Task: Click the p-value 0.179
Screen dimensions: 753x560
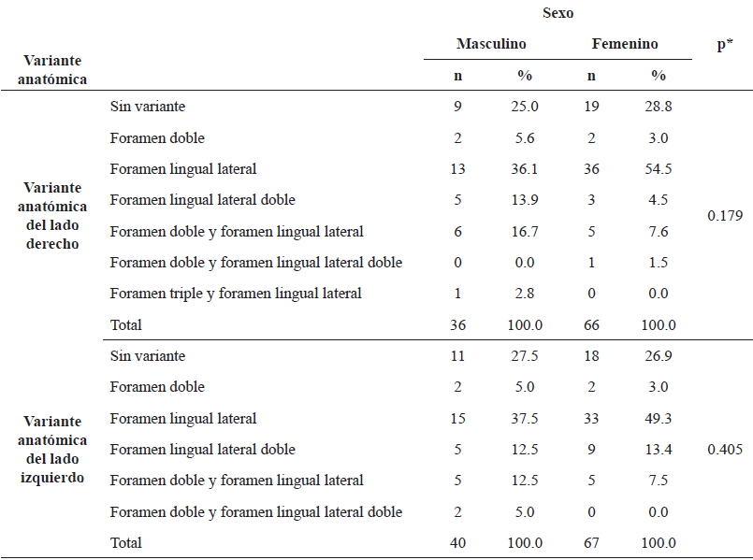Action: click(725, 216)
